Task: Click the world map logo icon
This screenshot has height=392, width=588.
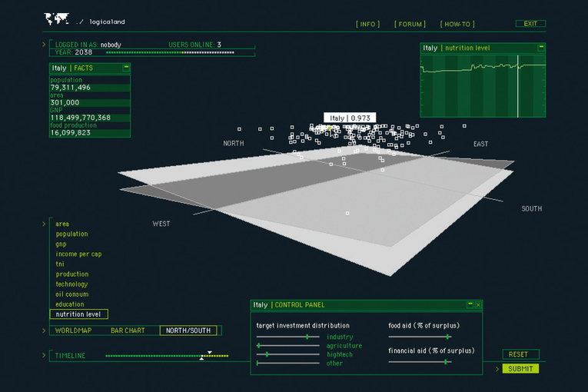Action: click(x=57, y=19)
